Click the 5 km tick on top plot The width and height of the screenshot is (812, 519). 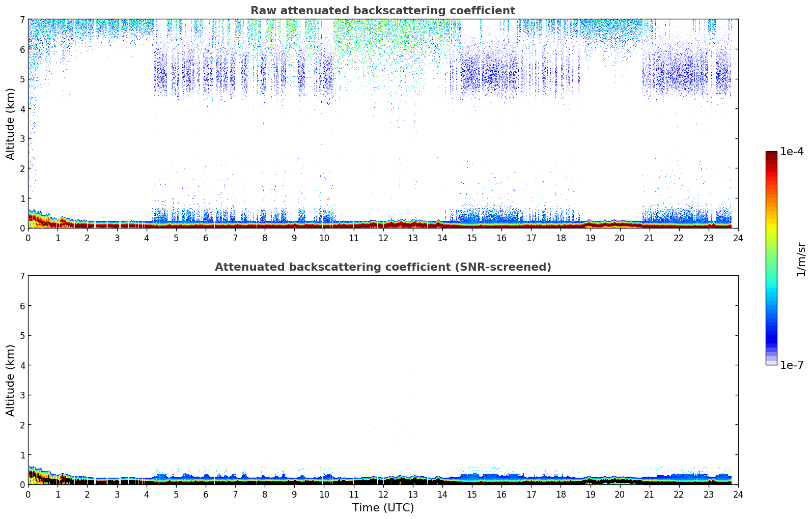point(22,79)
